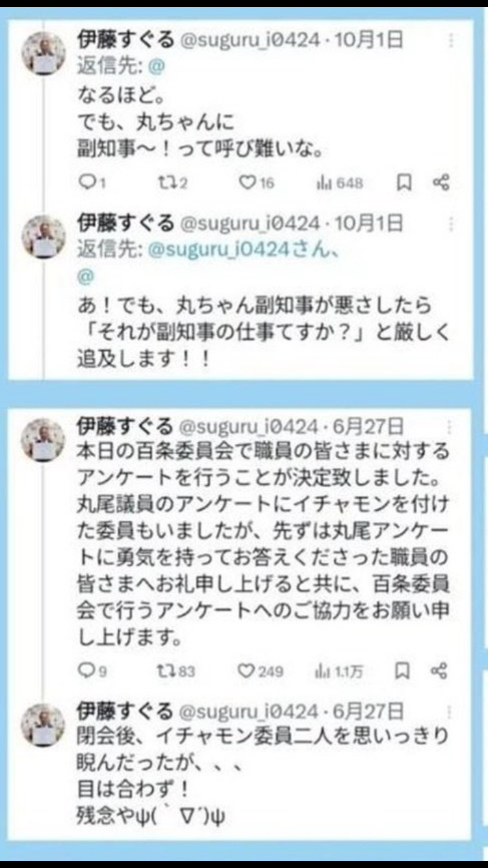
Task: Like the 百条委員会 tweet with 249 likes
Action: coord(260,671)
